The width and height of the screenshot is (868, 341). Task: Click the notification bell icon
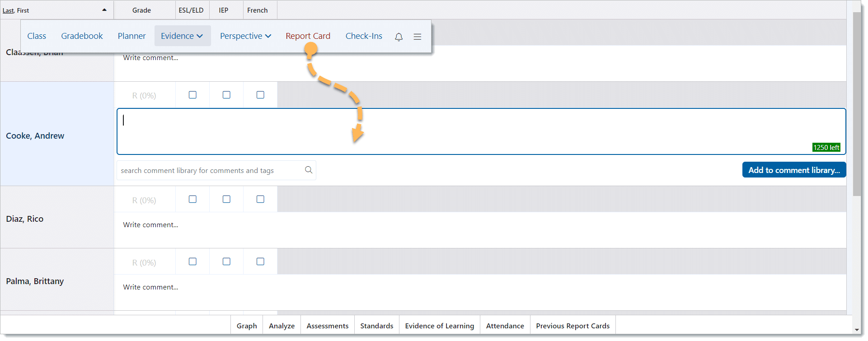[399, 37]
